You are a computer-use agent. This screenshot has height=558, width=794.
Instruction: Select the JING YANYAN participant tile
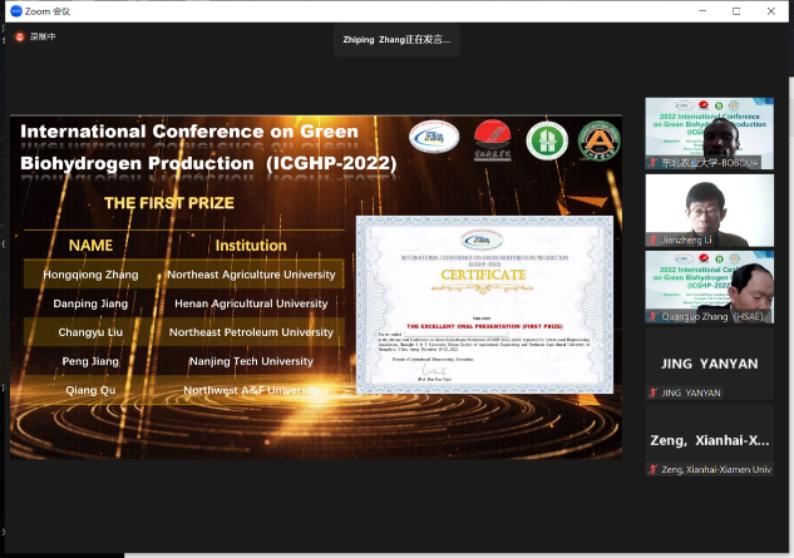click(709, 364)
